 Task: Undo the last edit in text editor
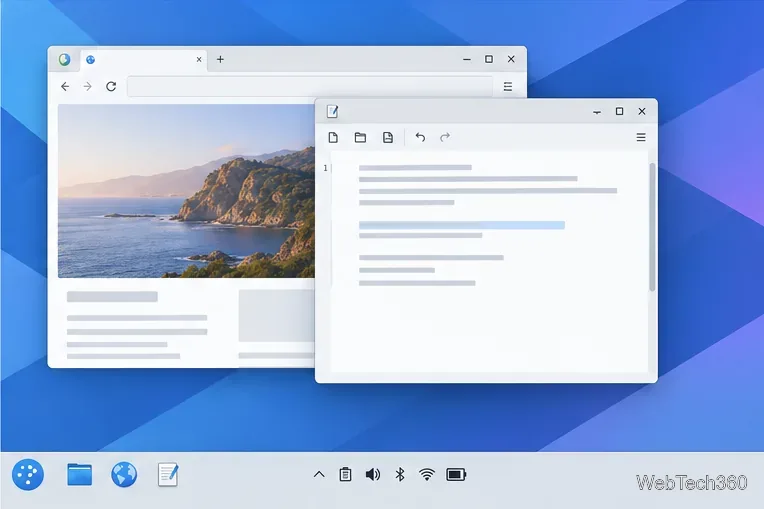pyautogui.click(x=420, y=137)
